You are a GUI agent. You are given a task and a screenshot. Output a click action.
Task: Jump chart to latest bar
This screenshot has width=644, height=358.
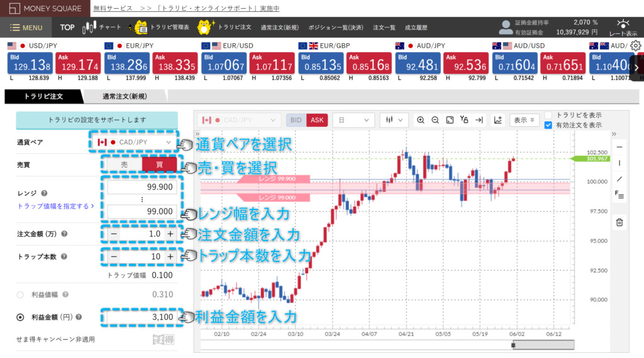[479, 120]
